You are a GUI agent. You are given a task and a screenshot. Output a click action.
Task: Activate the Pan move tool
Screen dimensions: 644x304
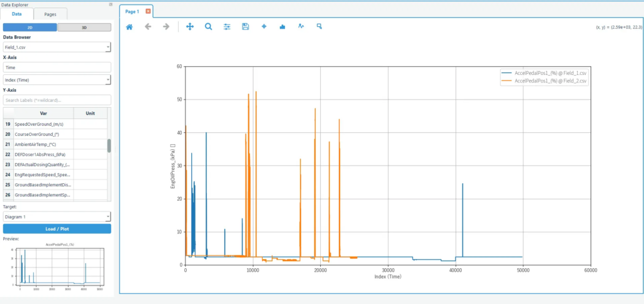pos(190,27)
